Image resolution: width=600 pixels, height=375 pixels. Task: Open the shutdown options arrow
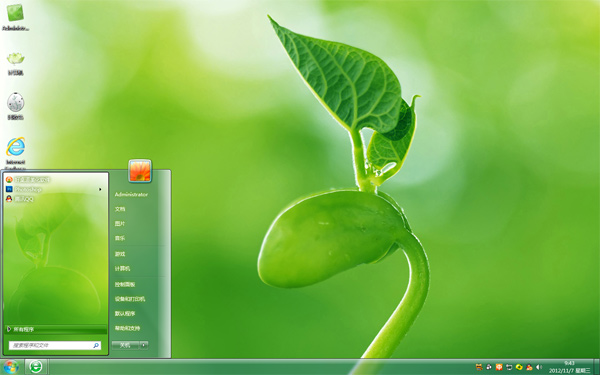[x=144, y=345]
